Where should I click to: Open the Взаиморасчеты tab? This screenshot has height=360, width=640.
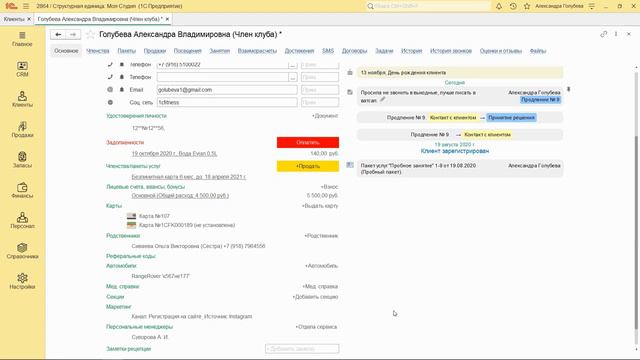tap(257, 51)
